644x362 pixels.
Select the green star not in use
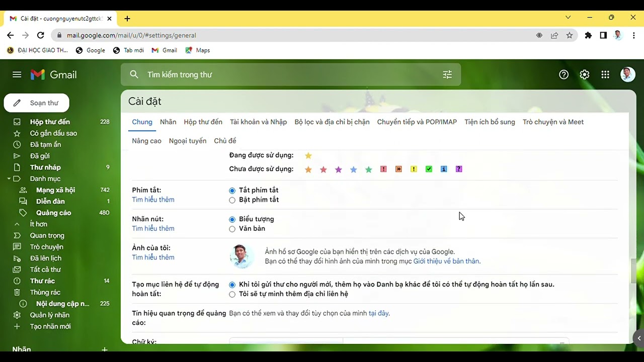pos(369,169)
